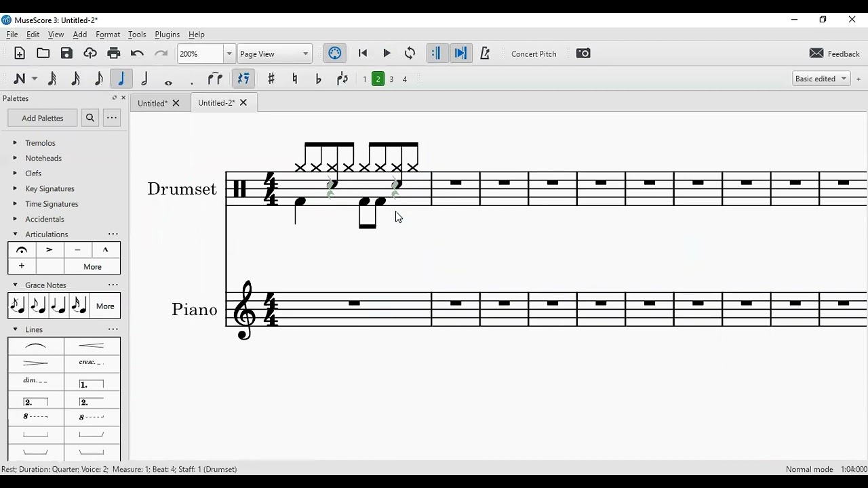
Task: Select voice 4
Action: pos(405,79)
